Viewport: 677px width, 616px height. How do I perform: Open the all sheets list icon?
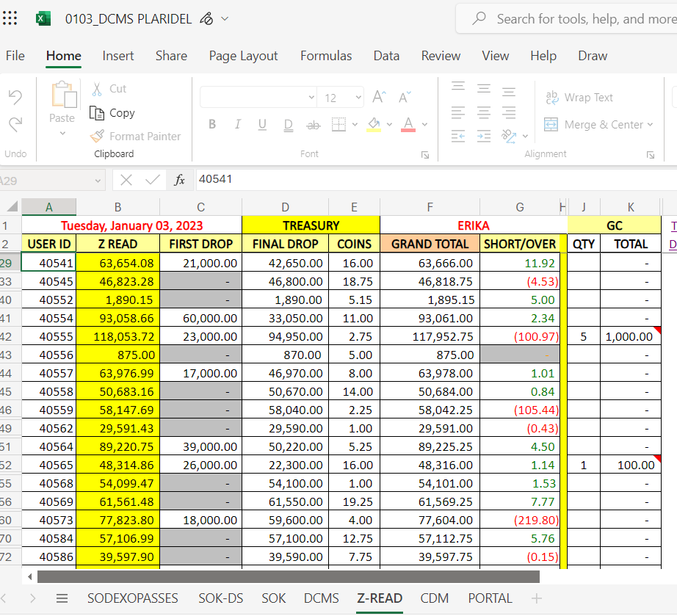(x=62, y=598)
